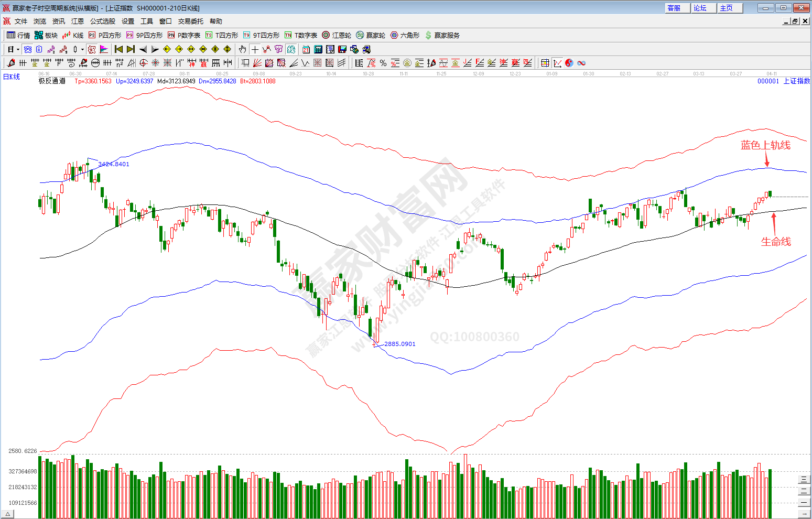Click the yin-yang taiji icon
The width and height of the screenshot is (812, 519).
pyautogui.click(x=569, y=63)
